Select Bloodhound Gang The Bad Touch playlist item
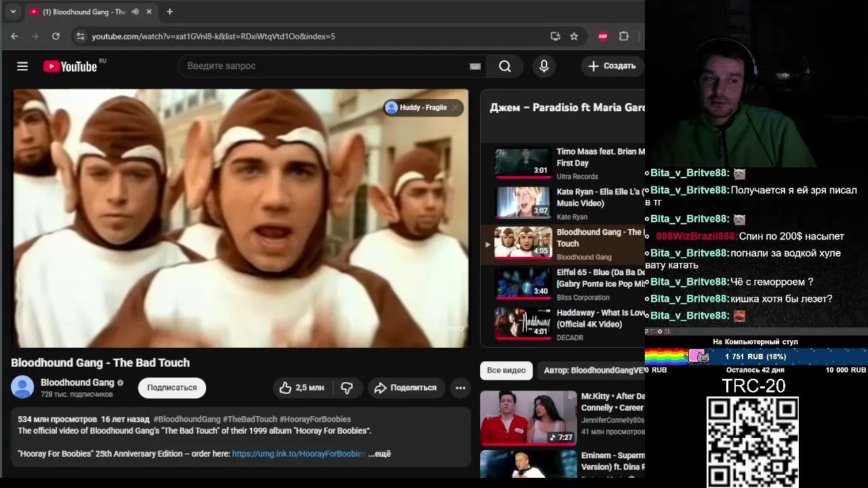Image resolution: width=868 pixels, height=488 pixels. pos(563,243)
